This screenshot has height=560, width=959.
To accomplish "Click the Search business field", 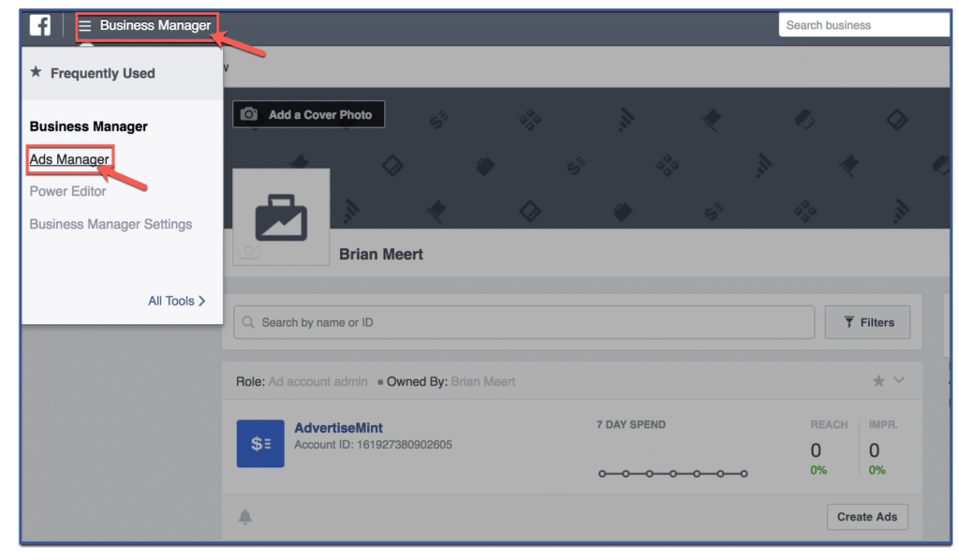I will tap(863, 25).
